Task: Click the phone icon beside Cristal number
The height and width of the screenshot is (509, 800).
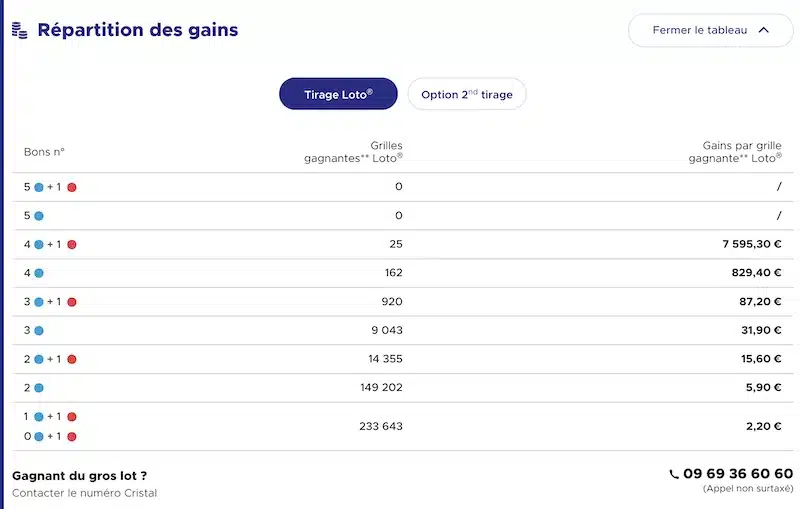Action: [674, 474]
